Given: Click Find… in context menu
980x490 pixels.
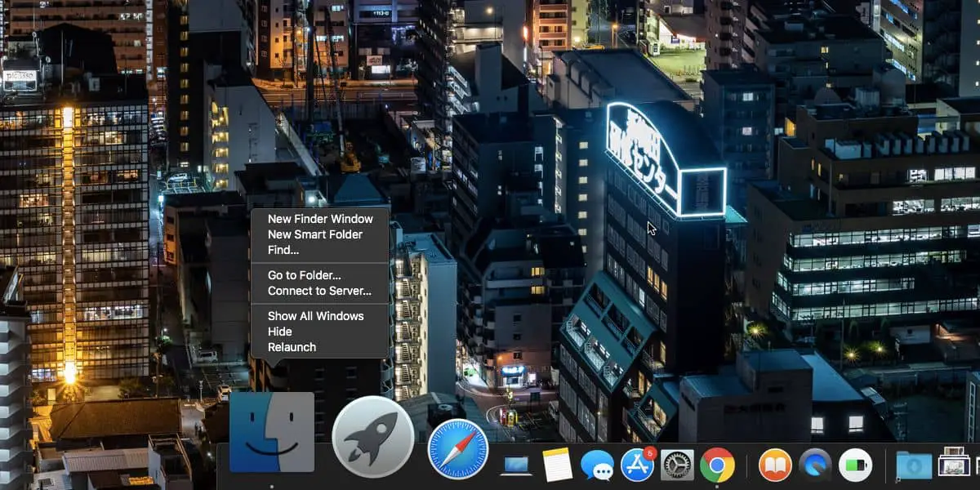Looking at the screenshot, I should click(x=283, y=250).
